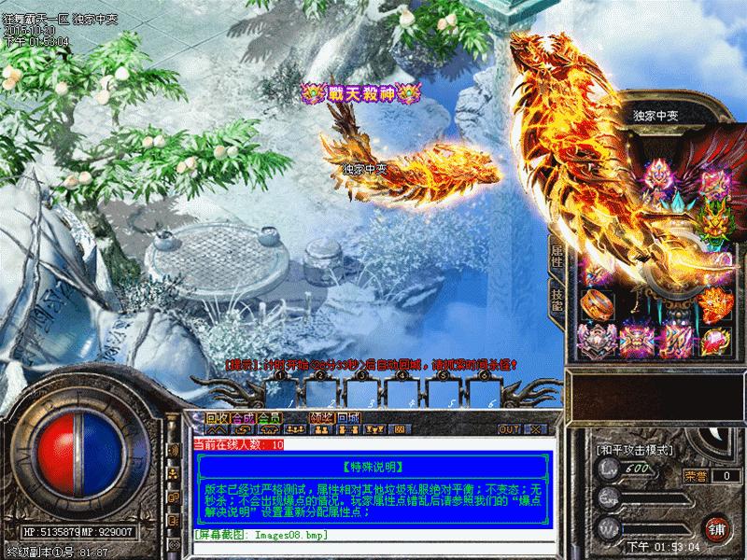
Task: Click the empty chat input line at bottom
Action: click(374, 548)
